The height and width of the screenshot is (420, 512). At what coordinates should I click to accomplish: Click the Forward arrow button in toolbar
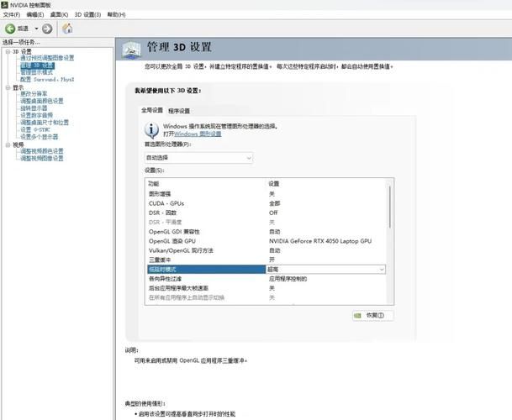coord(47,29)
